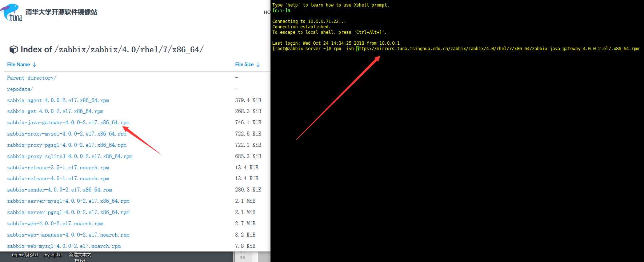The height and width of the screenshot is (262, 644).
Task: Click the [c:\~]$ local prompt in Xshell
Action: click(x=281, y=11)
